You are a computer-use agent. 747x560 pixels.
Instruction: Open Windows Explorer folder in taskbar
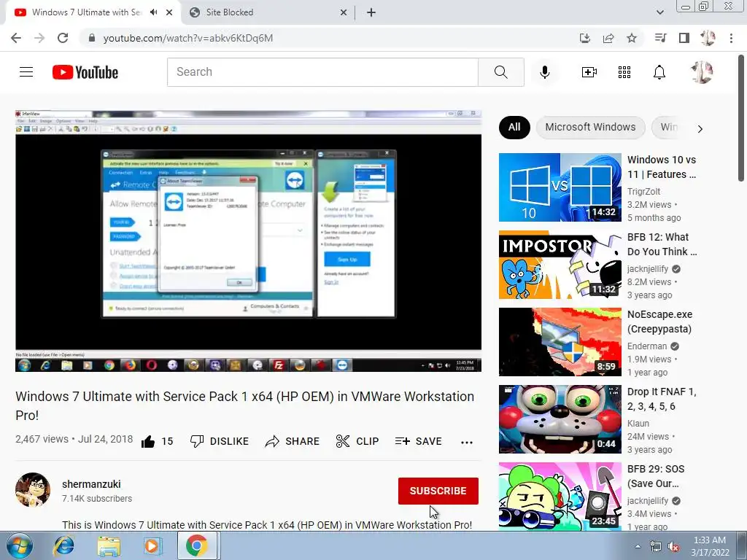pyautogui.click(x=109, y=545)
